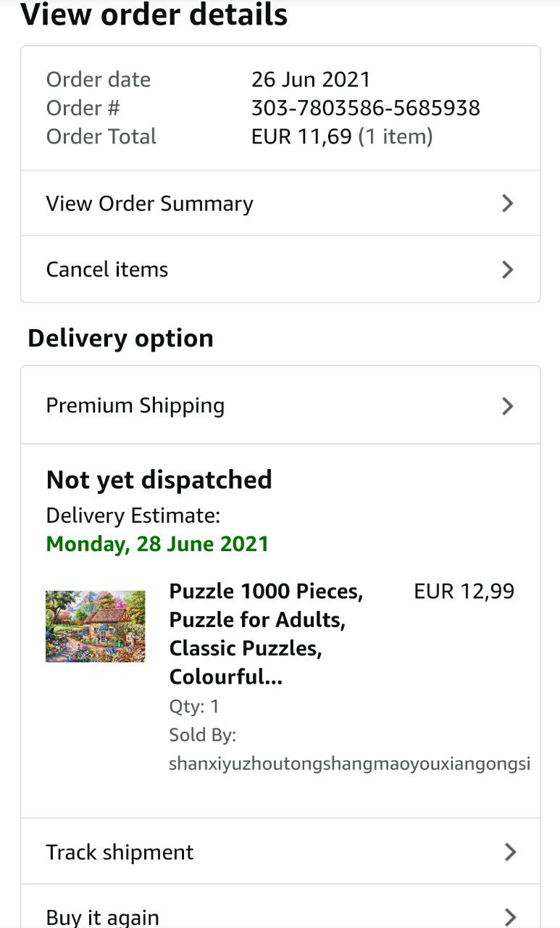Tap the Qty: 1 quantity label

194,706
